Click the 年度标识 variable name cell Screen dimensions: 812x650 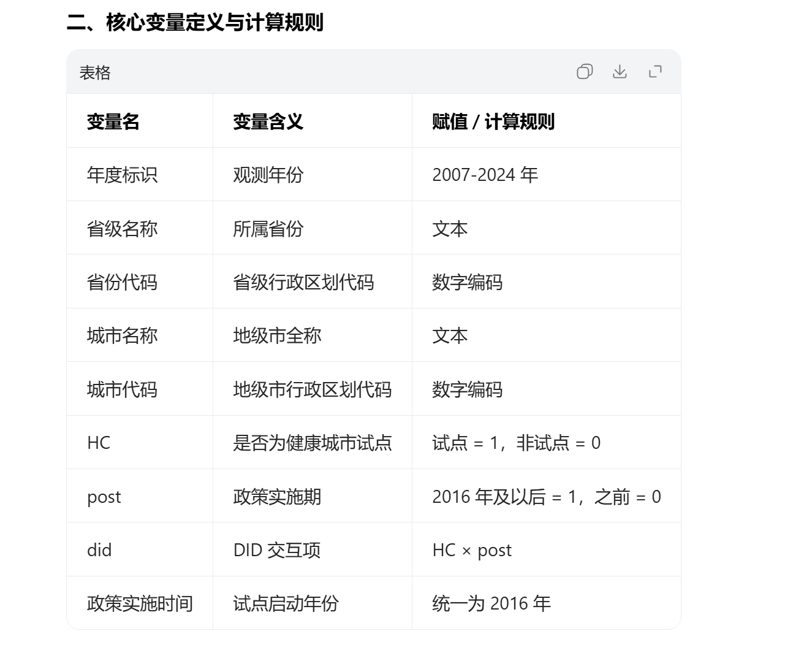122,175
